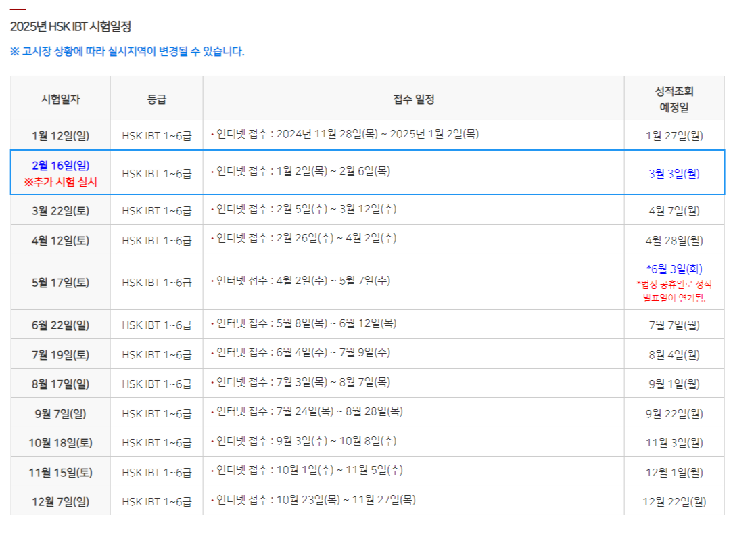Click the blue notice about 고시장 상황
This screenshot has width=756, height=533.
tap(127, 51)
